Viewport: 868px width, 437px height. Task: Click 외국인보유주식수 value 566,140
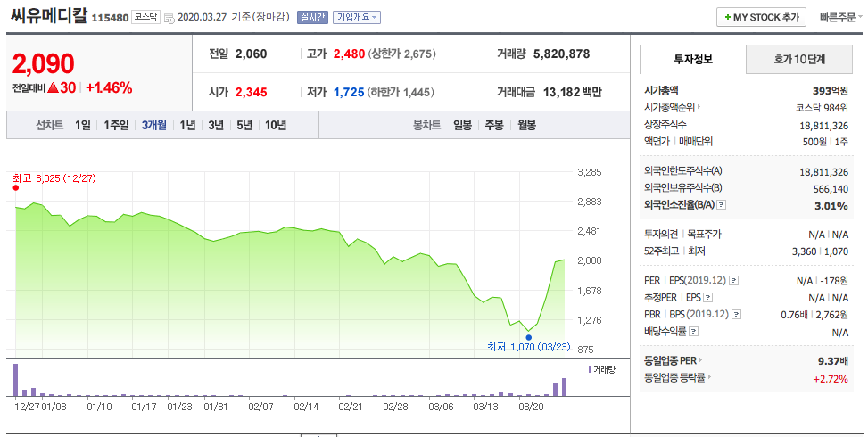click(x=831, y=189)
